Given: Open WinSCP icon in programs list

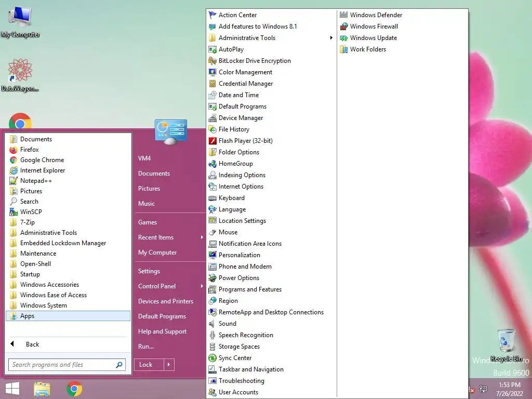Looking at the screenshot, I should coord(13,212).
